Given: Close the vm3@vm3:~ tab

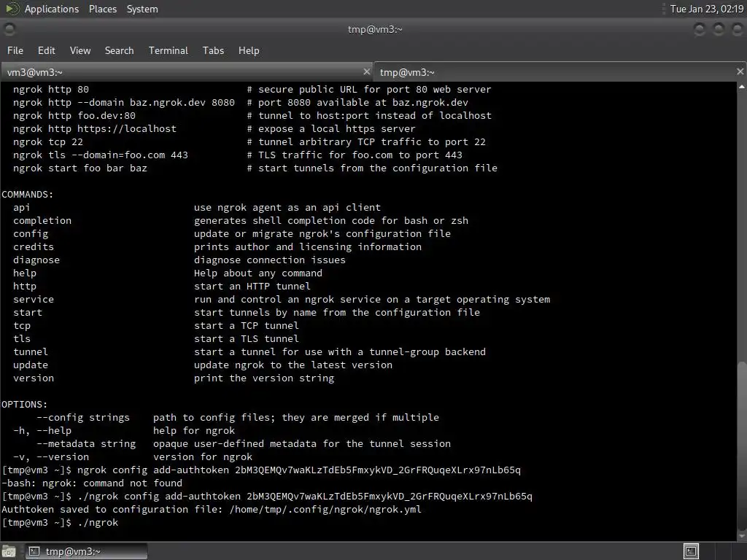Looking at the screenshot, I should 366,71.
